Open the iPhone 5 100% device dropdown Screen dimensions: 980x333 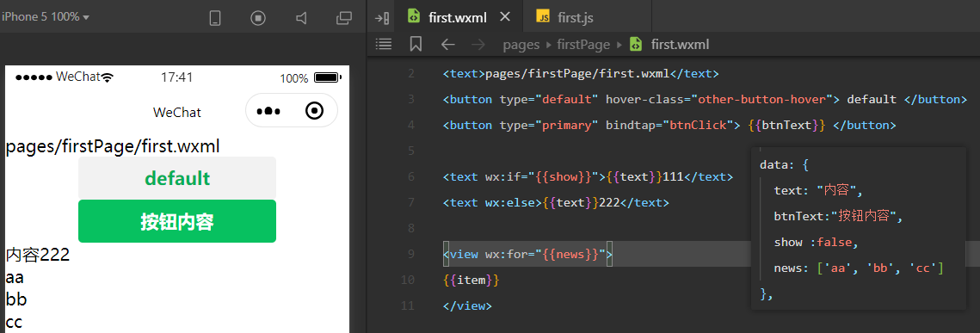[45, 17]
